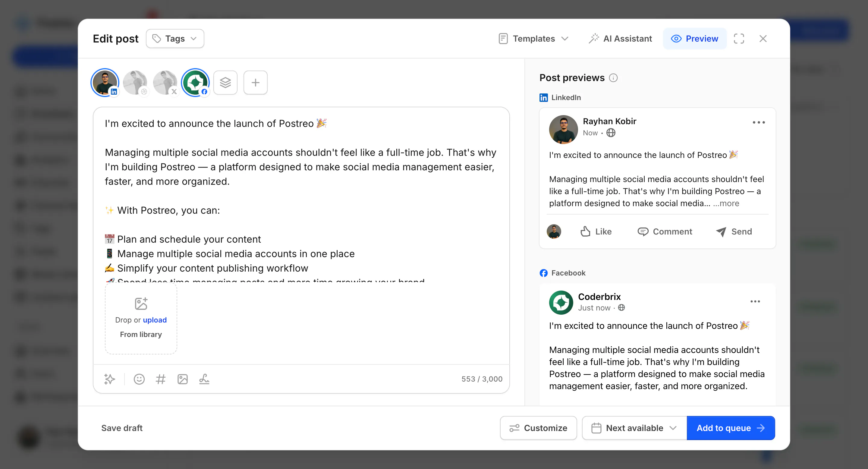Open the emoji picker

(139, 379)
